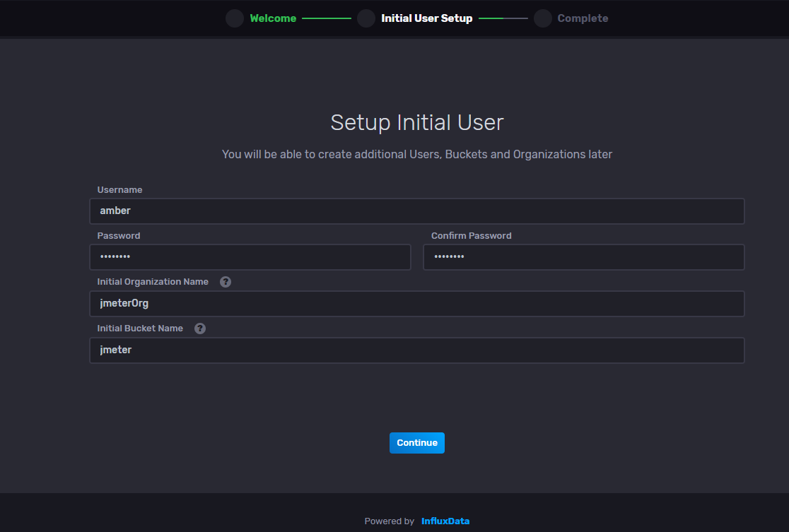Image resolution: width=789 pixels, height=532 pixels.
Task: Go to the Welcome step label
Action: tap(273, 18)
